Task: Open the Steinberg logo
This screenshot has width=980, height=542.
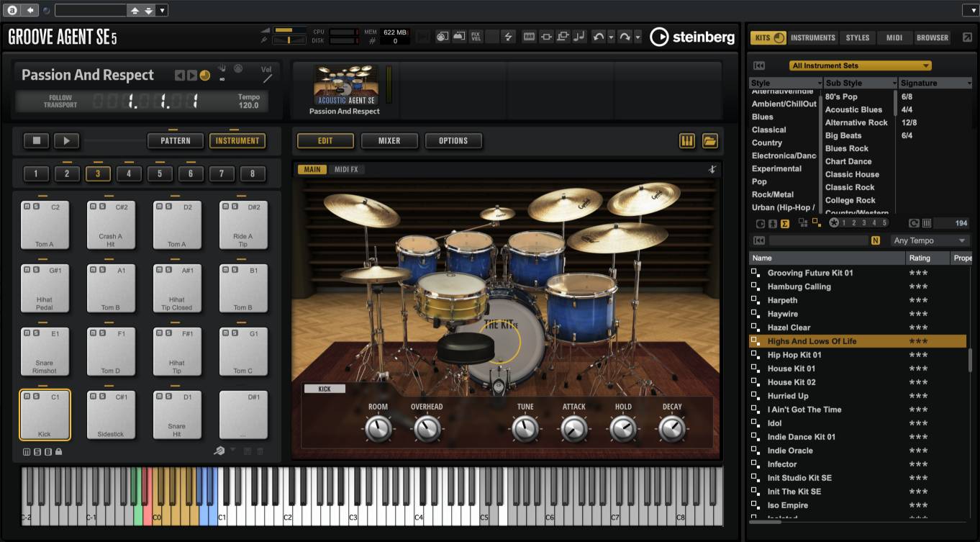Action: point(692,37)
